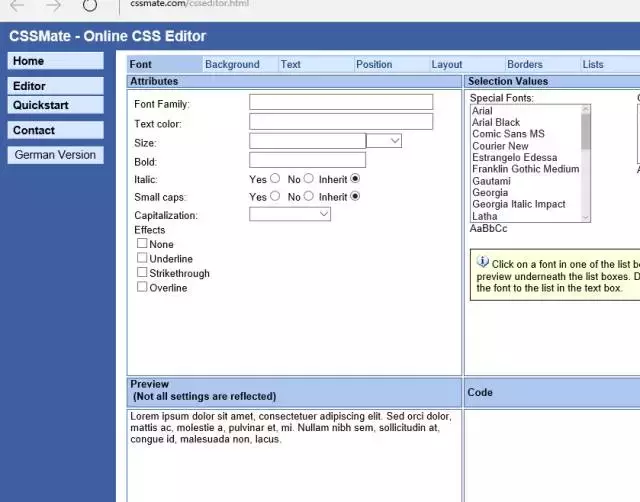This screenshot has width=640, height=502.
Task: Click the info icon in the hint box
Action: point(482,262)
